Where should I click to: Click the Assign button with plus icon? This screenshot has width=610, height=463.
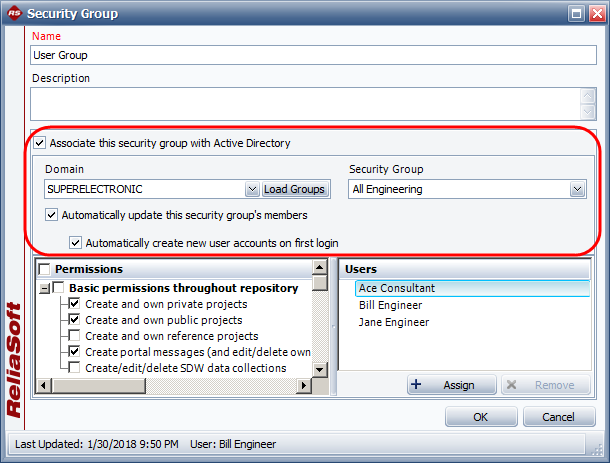pyautogui.click(x=451, y=385)
